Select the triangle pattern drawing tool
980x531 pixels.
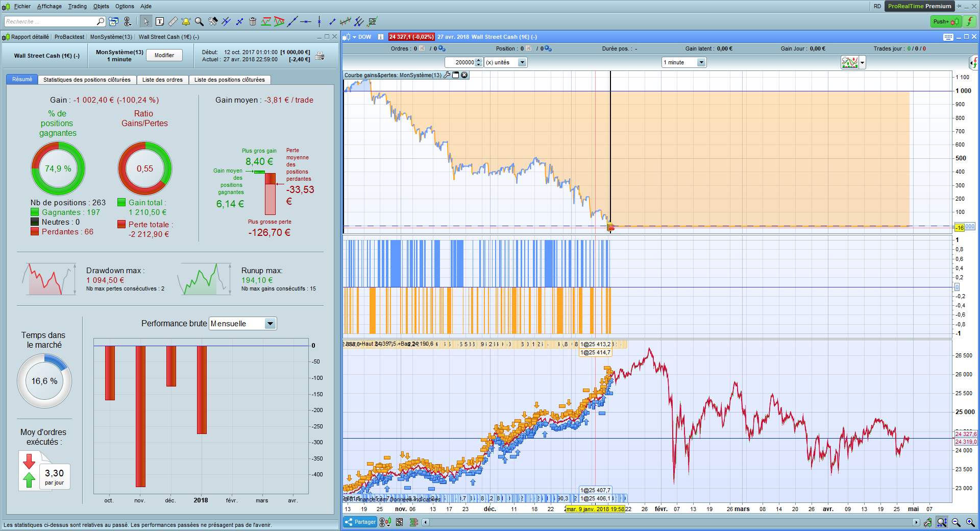279,21
